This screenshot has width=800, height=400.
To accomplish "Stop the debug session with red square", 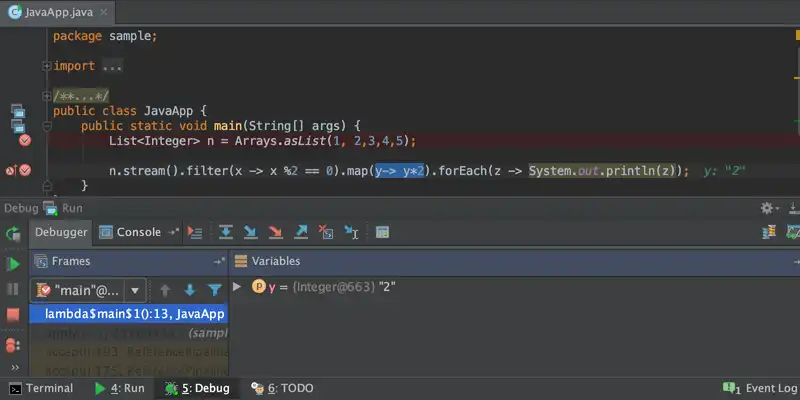I will click(x=13, y=315).
